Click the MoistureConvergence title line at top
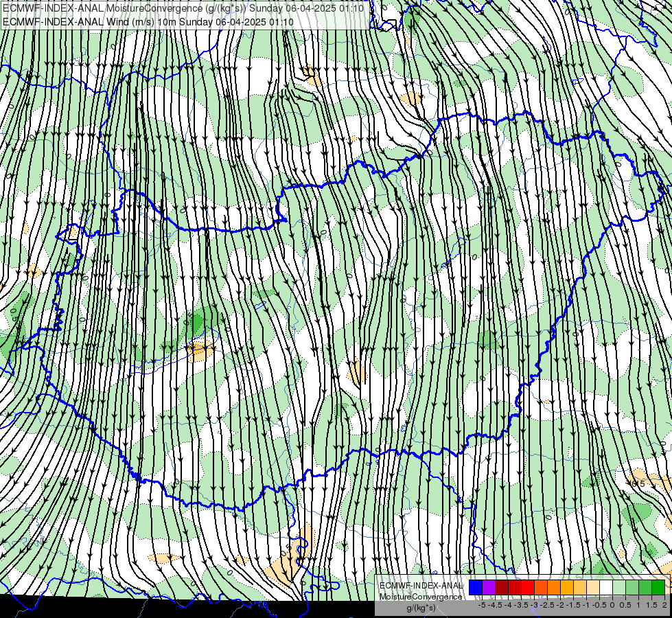672x618 pixels. click(183, 8)
